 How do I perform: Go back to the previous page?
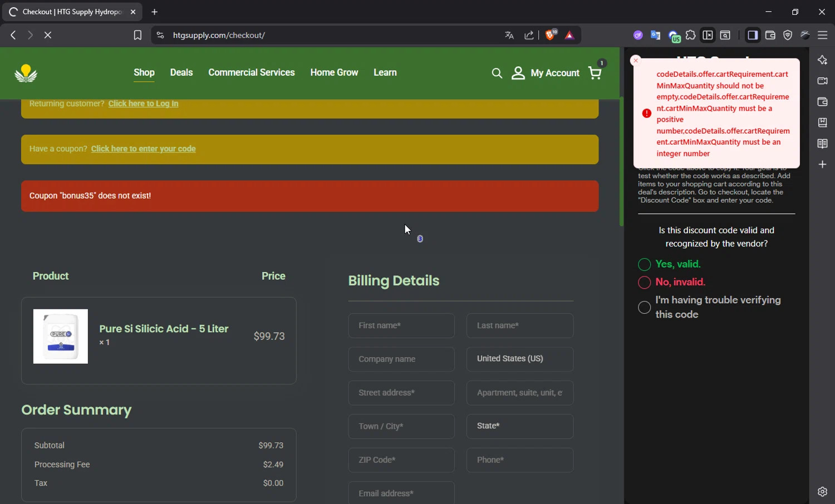point(13,35)
